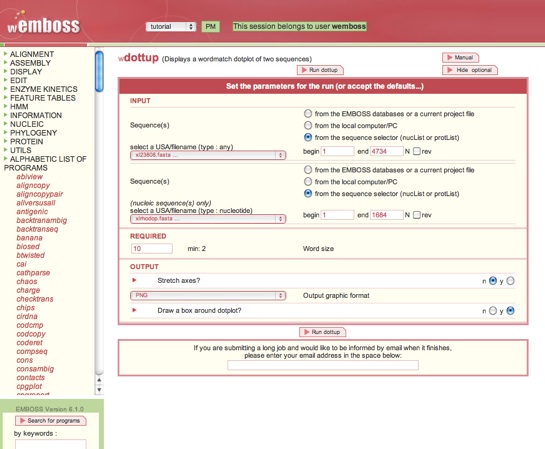Select first sequence from EMBOSS databases radio
This screenshot has width=545, height=449.
[x=308, y=114]
